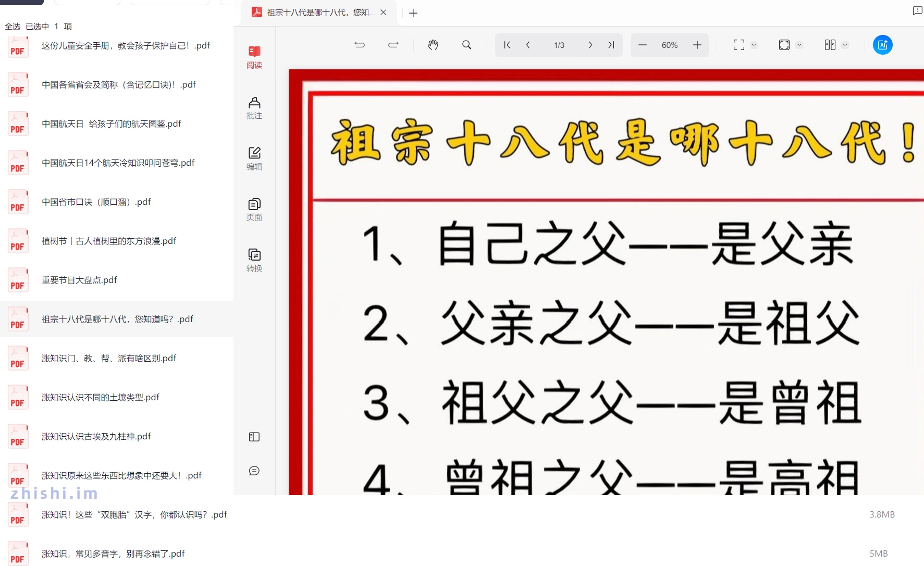Open the blue AI assistant button

pos(883,45)
